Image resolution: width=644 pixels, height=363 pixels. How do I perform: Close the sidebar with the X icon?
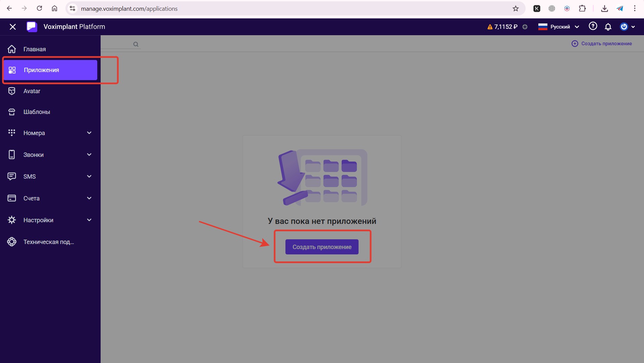tap(13, 27)
